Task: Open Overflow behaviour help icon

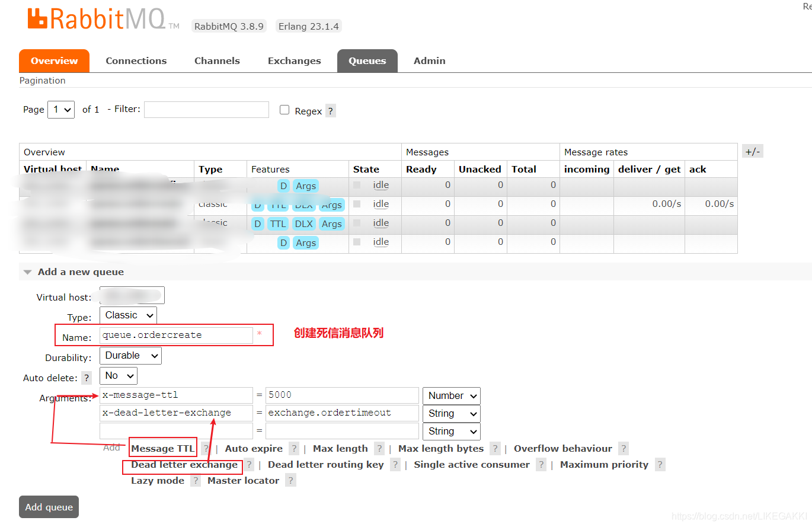Action: click(623, 449)
